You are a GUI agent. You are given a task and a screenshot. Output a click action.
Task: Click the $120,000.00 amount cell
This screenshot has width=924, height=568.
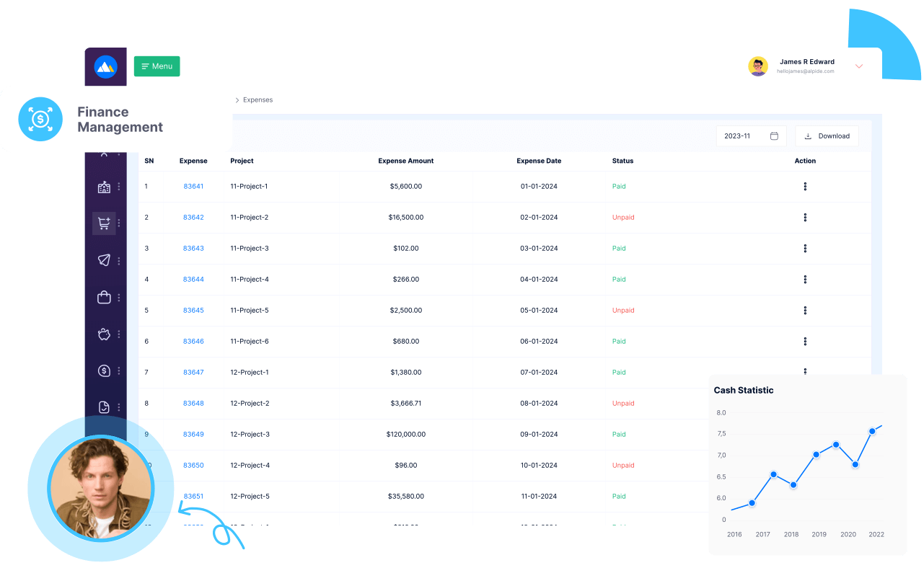point(405,434)
